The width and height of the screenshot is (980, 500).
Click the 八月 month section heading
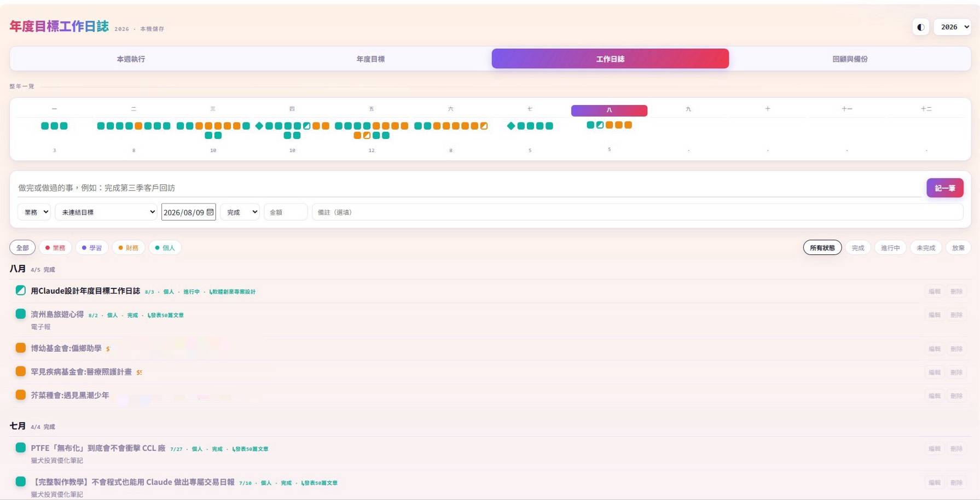[x=18, y=269]
